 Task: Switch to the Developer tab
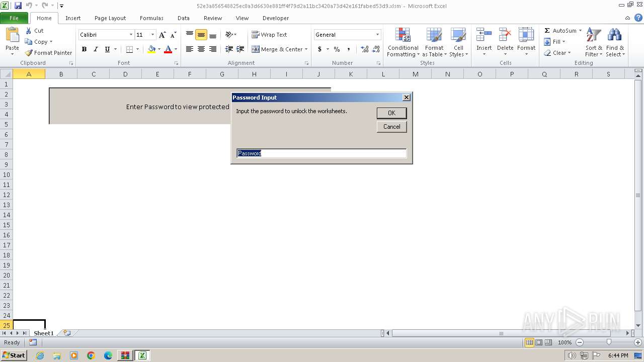tap(276, 18)
